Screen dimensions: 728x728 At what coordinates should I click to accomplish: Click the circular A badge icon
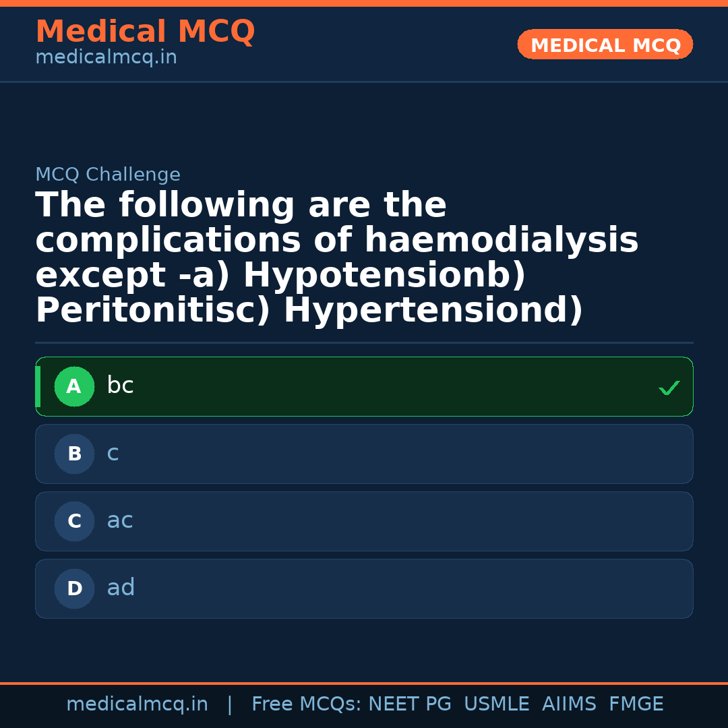pyautogui.click(x=74, y=386)
